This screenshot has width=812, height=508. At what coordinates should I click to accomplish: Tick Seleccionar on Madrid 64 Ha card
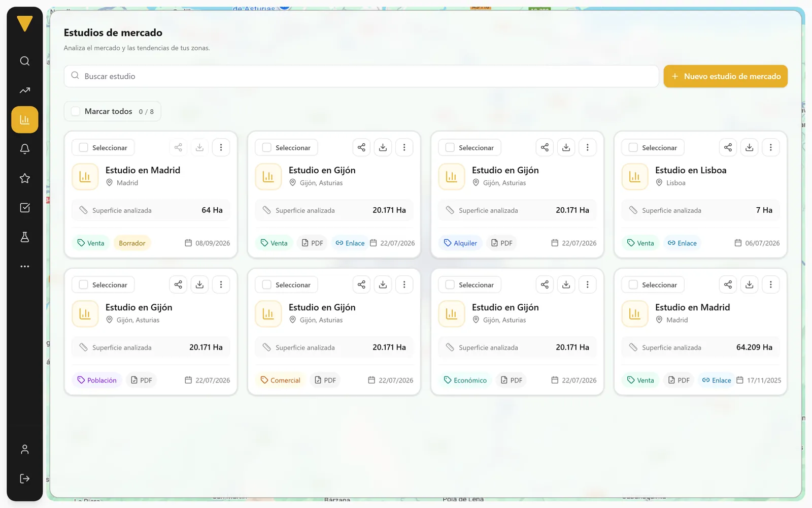(x=84, y=147)
